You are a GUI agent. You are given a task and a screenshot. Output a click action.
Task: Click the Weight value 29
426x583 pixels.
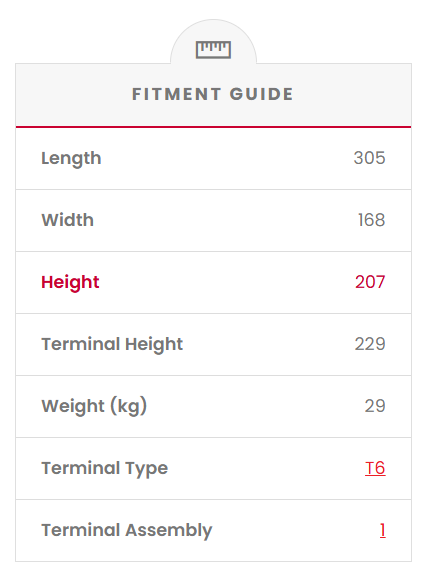(375, 406)
